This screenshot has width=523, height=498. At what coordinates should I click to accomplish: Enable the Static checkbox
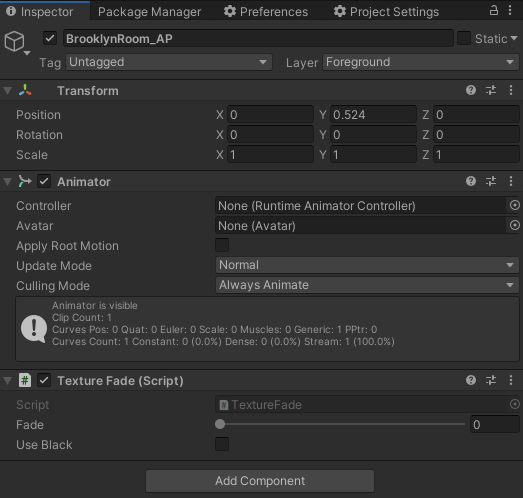tap(464, 38)
